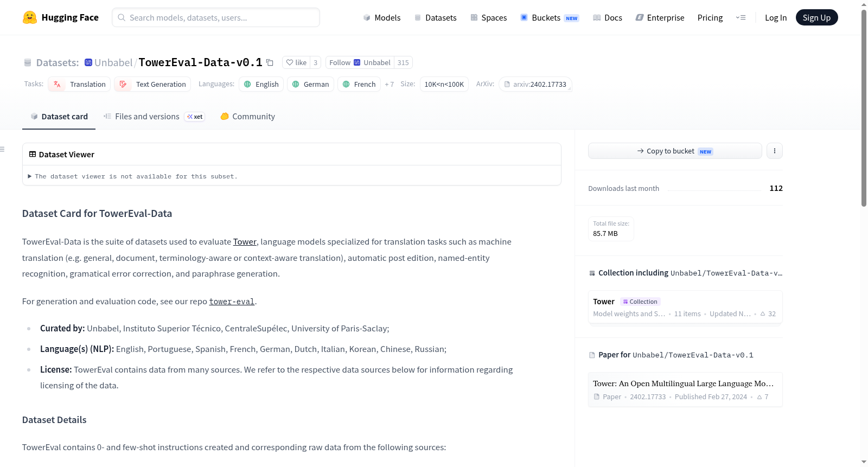868x467 pixels.
Task: Filter by English language tag
Action: [261, 84]
